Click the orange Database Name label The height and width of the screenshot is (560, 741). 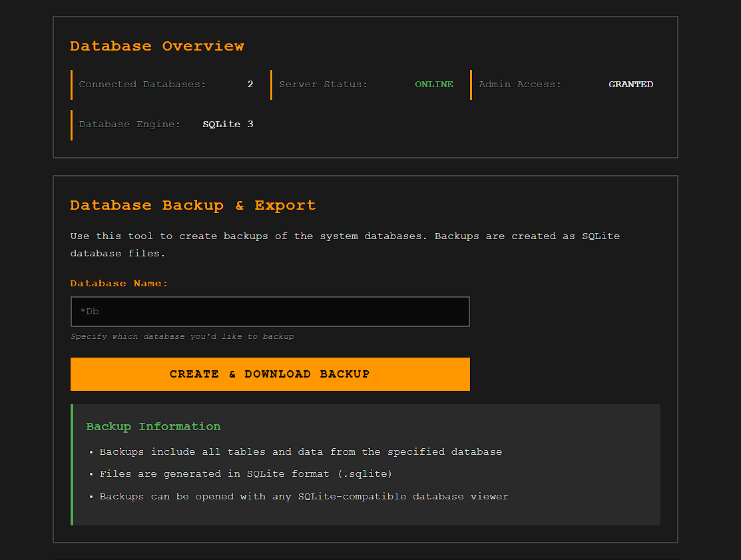pyautogui.click(x=119, y=283)
